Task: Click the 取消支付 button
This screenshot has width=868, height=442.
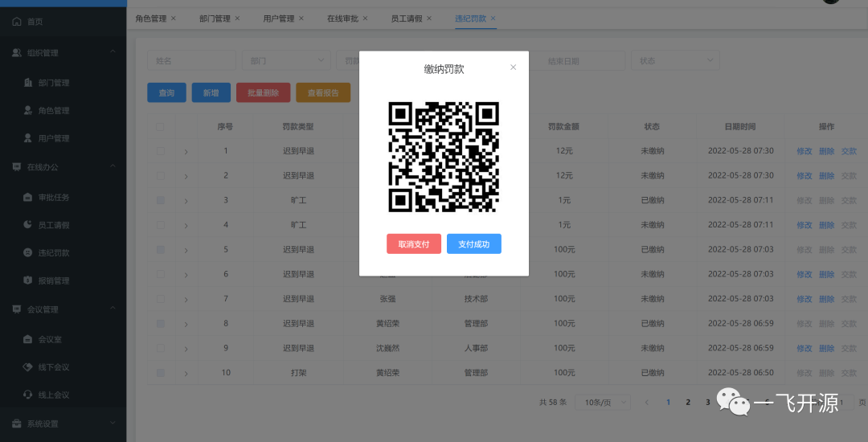Action: 414,244
